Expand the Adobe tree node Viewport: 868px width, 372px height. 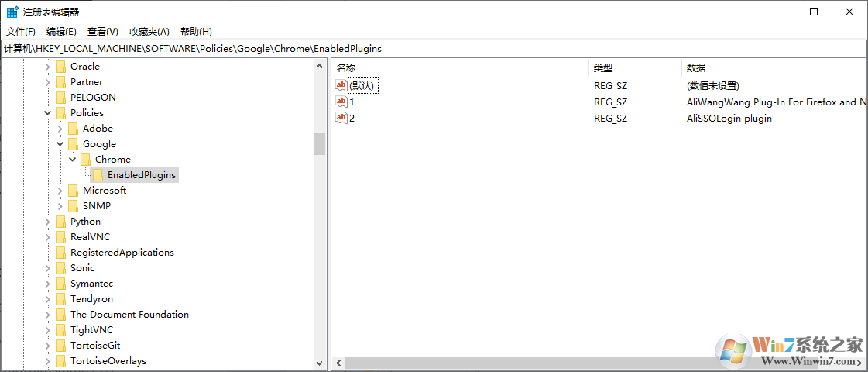coord(60,129)
